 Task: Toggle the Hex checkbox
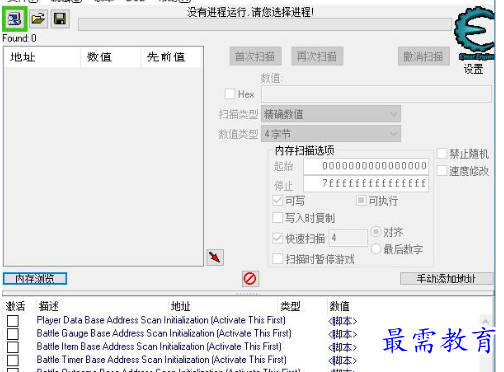point(230,94)
